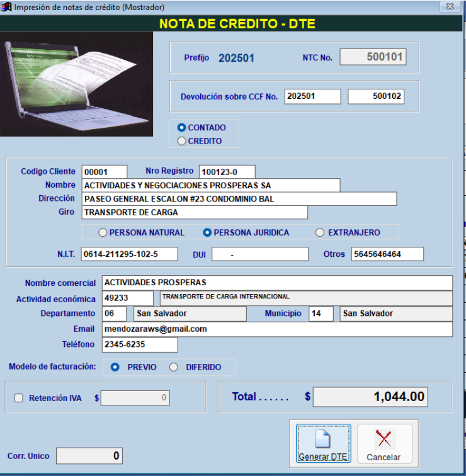Focus the N.I.T. input field
Viewport: 466px width, 476px height.
[129, 254]
